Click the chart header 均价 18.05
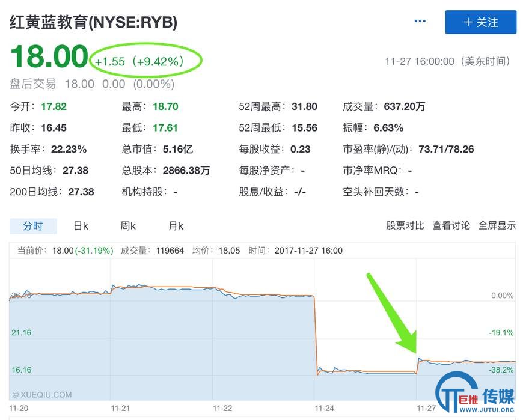This screenshot has height=420, width=523. click(216, 251)
